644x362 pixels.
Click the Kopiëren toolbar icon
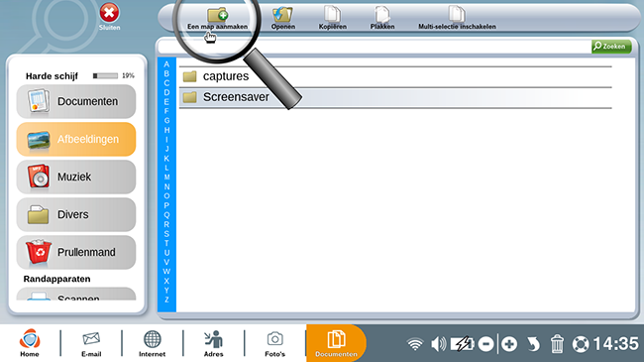pyautogui.click(x=332, y=14)
